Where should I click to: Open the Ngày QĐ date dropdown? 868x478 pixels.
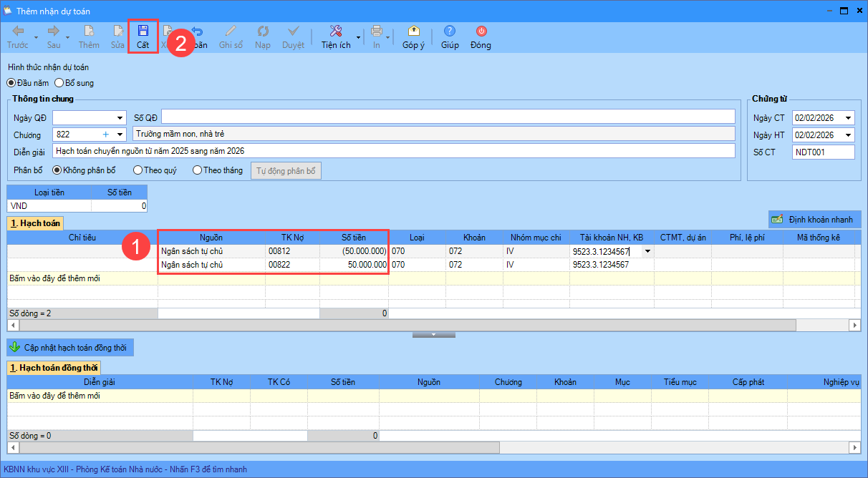tap(119, 117)
